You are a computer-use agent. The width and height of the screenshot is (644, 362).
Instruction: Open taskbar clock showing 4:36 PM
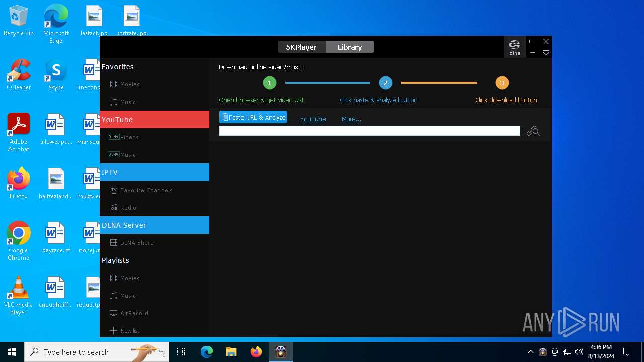click(601, 352)
